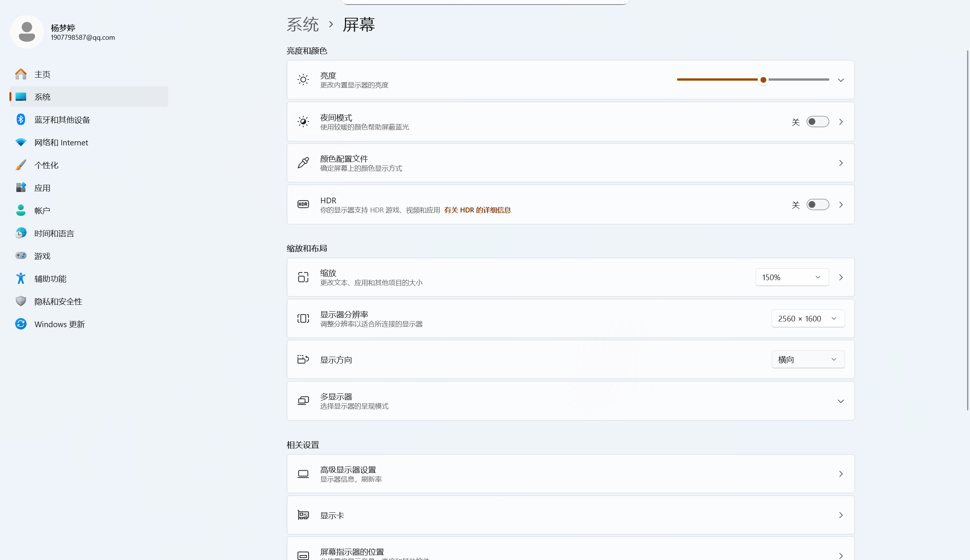Select 应用 (Apps) in the sidebar
Screen dimensions: 970x560
point(42,188)
